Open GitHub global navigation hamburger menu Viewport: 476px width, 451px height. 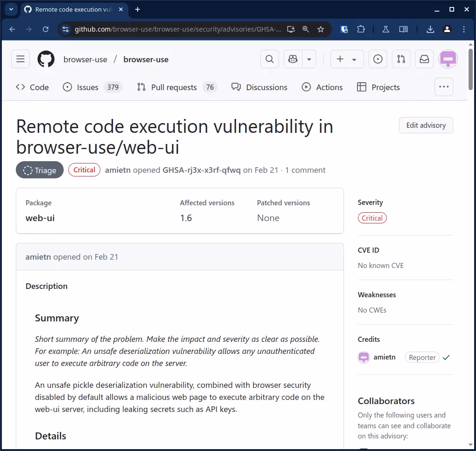(20, 59)
